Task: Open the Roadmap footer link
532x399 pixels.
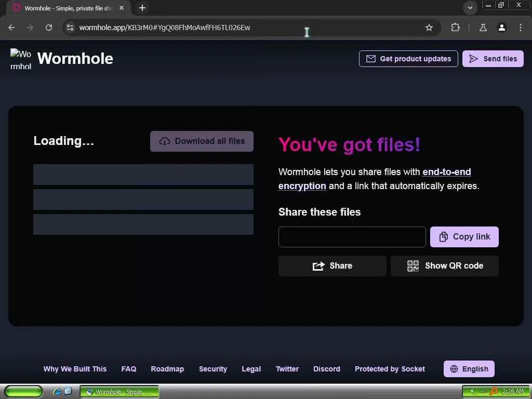Action: point(167,369)
